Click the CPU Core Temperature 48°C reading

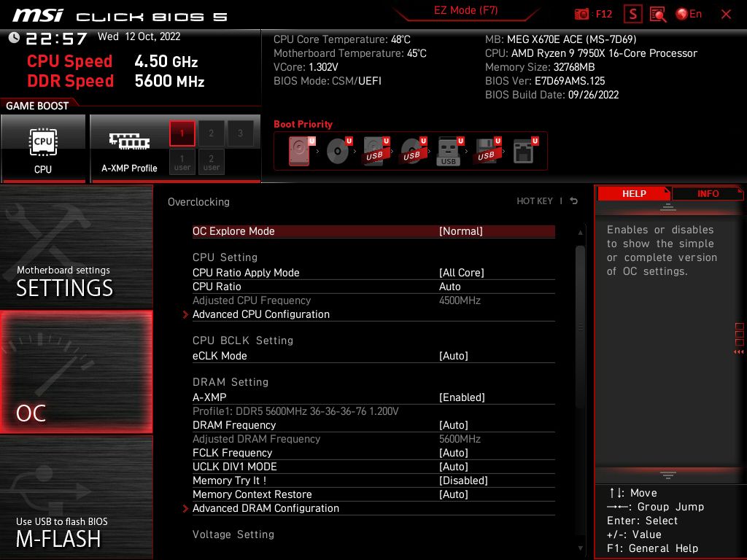(341, 39)
